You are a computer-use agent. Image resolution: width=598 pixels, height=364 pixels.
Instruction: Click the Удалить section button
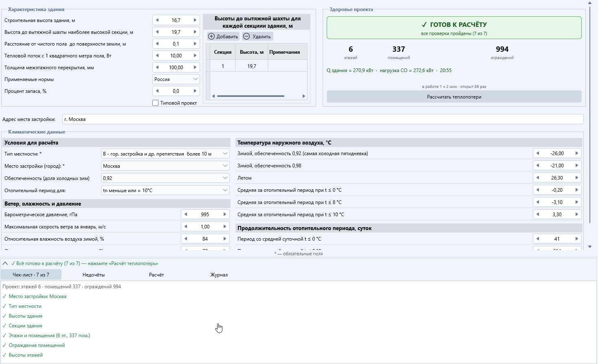coord(257,36)
